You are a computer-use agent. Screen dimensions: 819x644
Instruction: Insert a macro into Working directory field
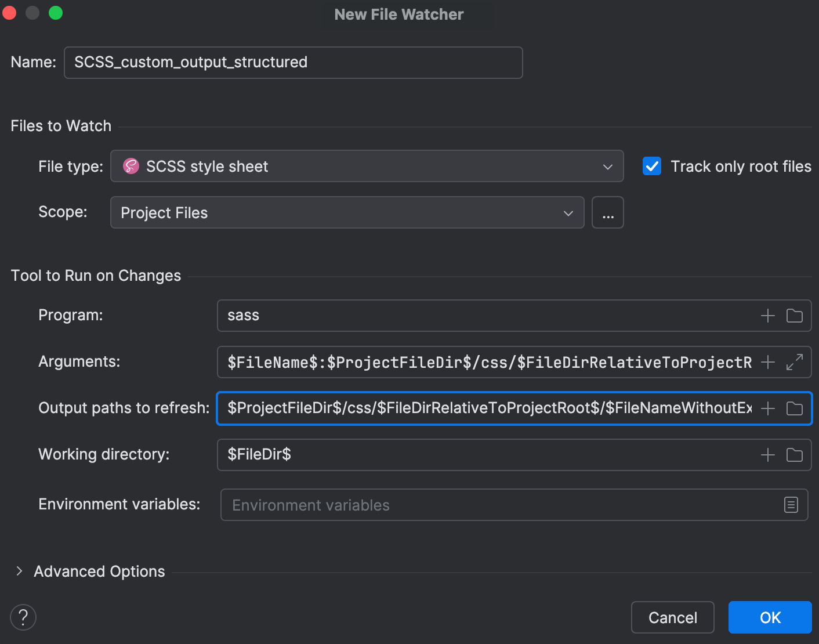click(x=767, y=454)
